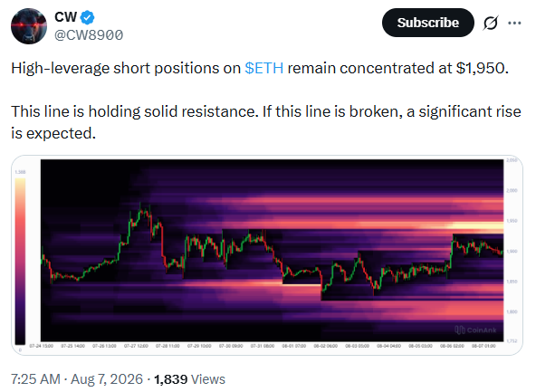Click the 2,000 price axis label
The image size is (536, 392).
512,191
